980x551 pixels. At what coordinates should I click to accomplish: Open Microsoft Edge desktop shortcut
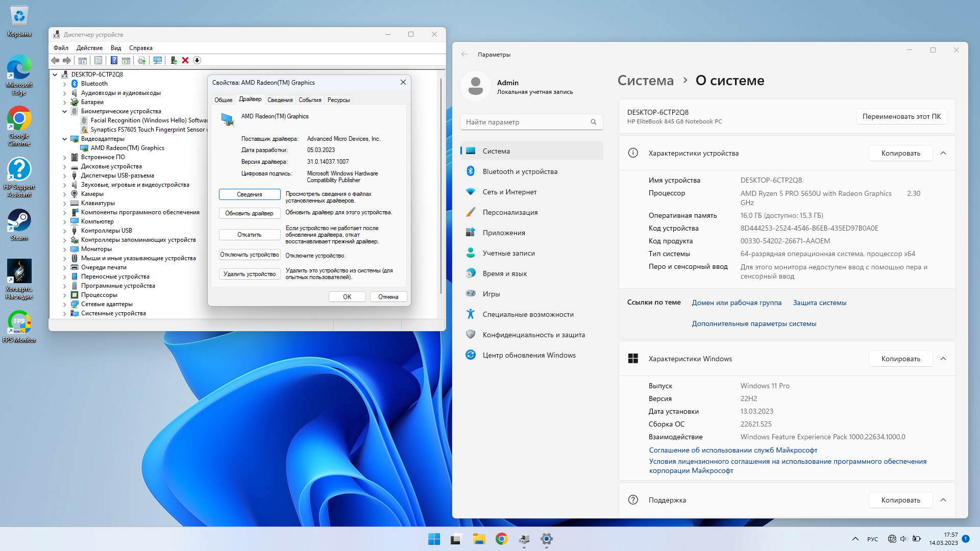pyautogui.click(x=19, y=75)
